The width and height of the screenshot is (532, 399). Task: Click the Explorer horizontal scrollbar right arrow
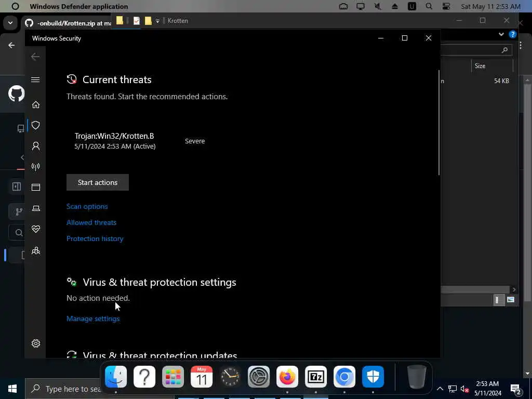pyautogui.click(x=514, y=289)
